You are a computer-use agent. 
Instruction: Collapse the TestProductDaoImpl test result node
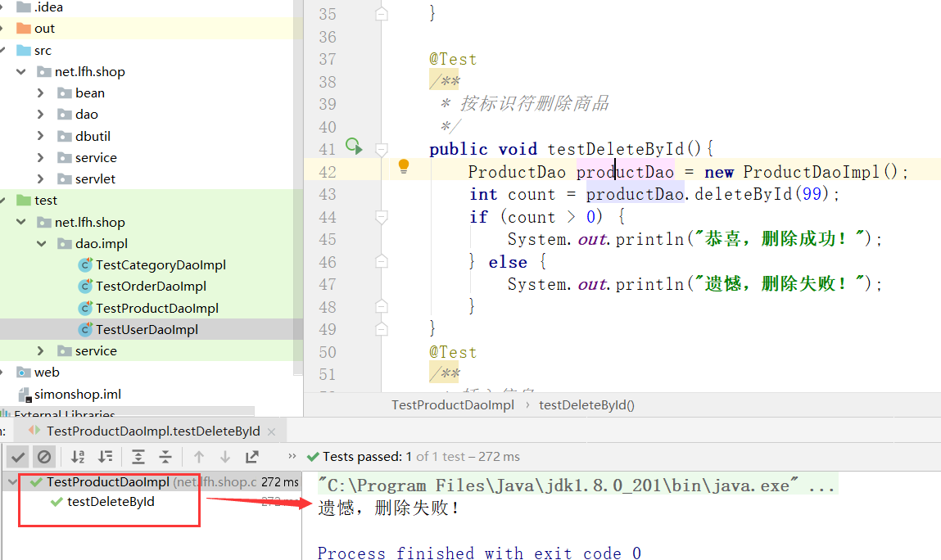point(12,482)
